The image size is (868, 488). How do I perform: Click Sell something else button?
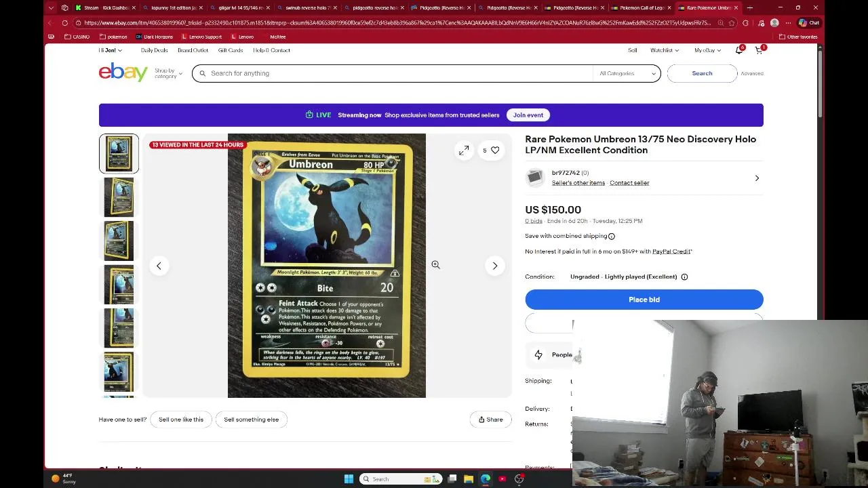(252, 420)
